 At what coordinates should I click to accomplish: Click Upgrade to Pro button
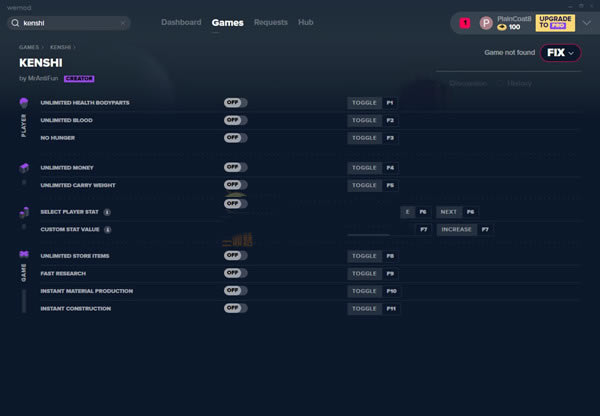pyautogui.click(x=555, y=23)
